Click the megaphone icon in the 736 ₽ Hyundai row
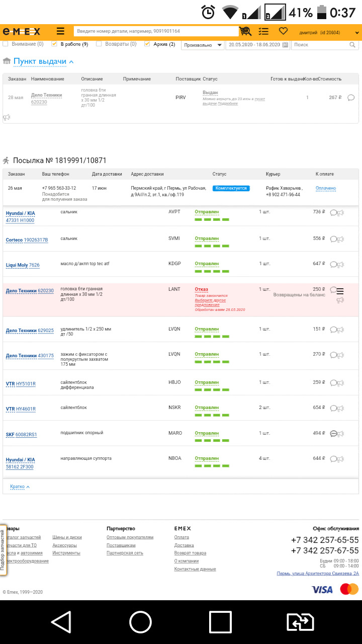Screen dimensions: 362x644 [340, 212]
